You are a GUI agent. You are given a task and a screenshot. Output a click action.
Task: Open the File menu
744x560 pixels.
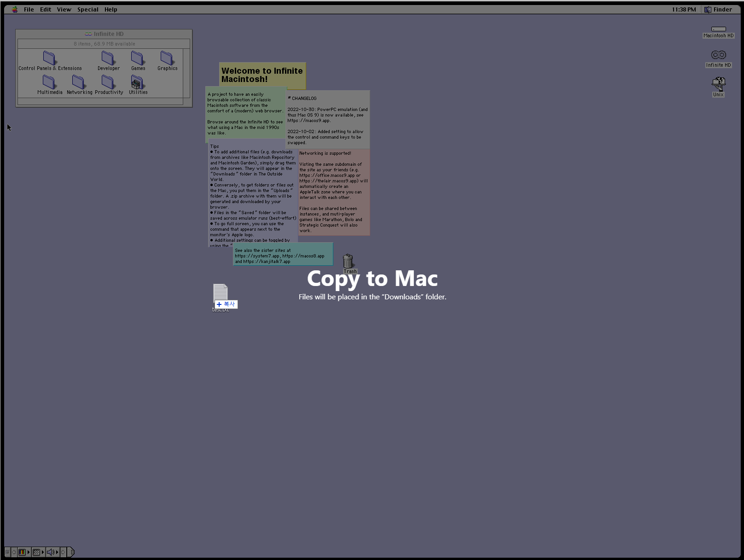29,9
